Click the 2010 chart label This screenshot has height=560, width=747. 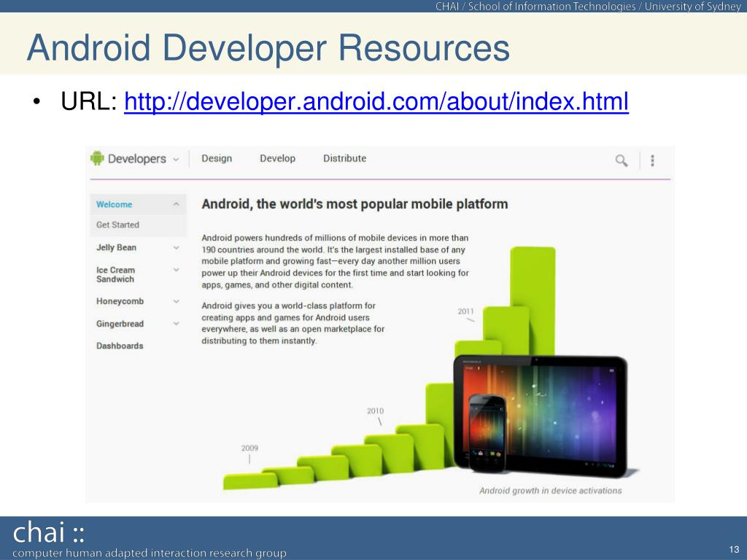pos(376,411)
